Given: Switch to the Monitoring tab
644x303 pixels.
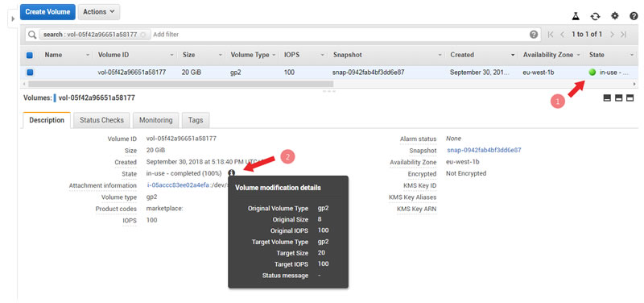Looking at the screenshot, I should (155, 120).
